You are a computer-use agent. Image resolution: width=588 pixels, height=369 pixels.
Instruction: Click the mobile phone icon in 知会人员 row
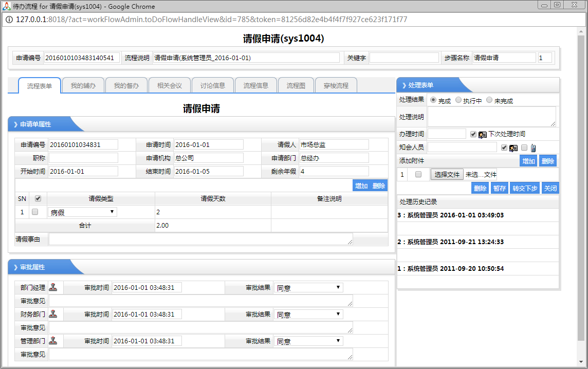(x=533, y=148)
